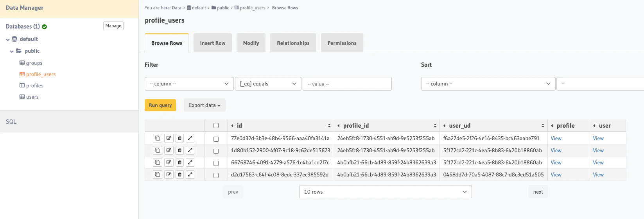Sort by the user_ud column sort arrows
The width and height of the screenshot is (644, 219).
pos(543,126)
